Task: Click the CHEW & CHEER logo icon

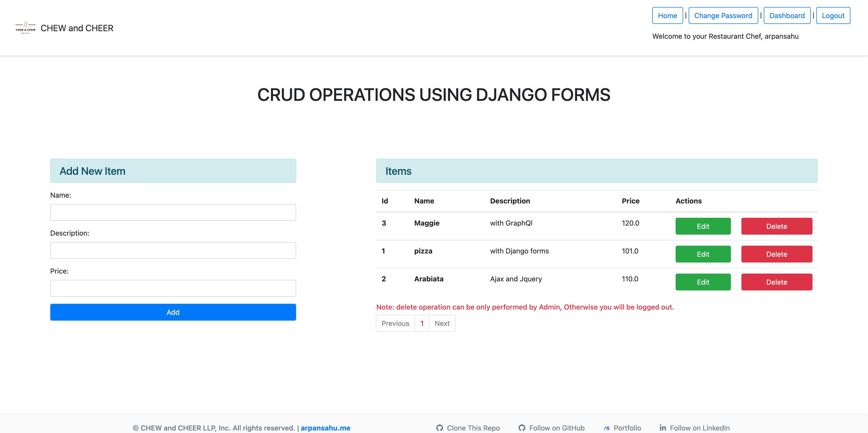Action: pyautogui.click(x=25, y=28)
